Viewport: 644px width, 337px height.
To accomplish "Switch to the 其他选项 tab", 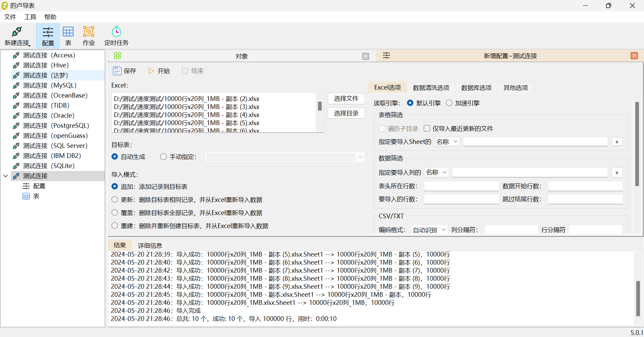I will (x=515, y=88).
